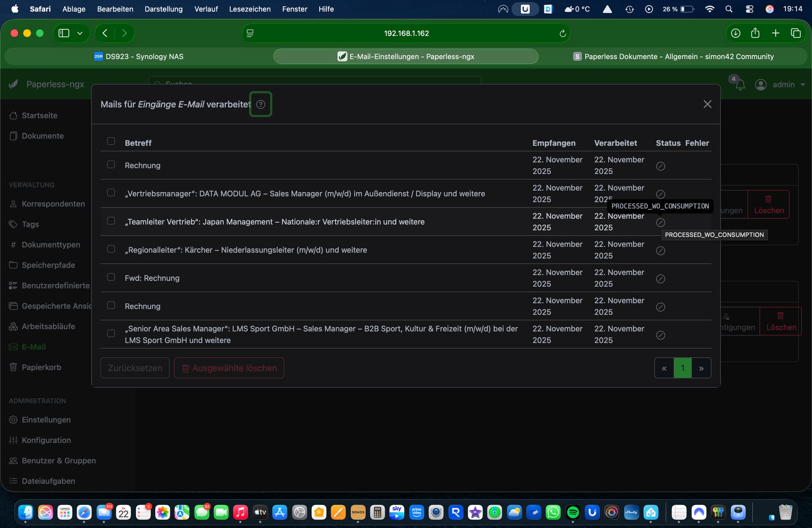Open the notifications bell icon

click(x=740, y=85)
